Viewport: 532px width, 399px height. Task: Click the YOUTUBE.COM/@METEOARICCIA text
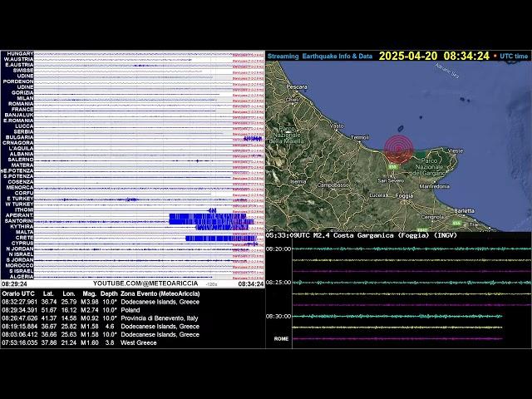pyautogui.click(x=145, y=283)
